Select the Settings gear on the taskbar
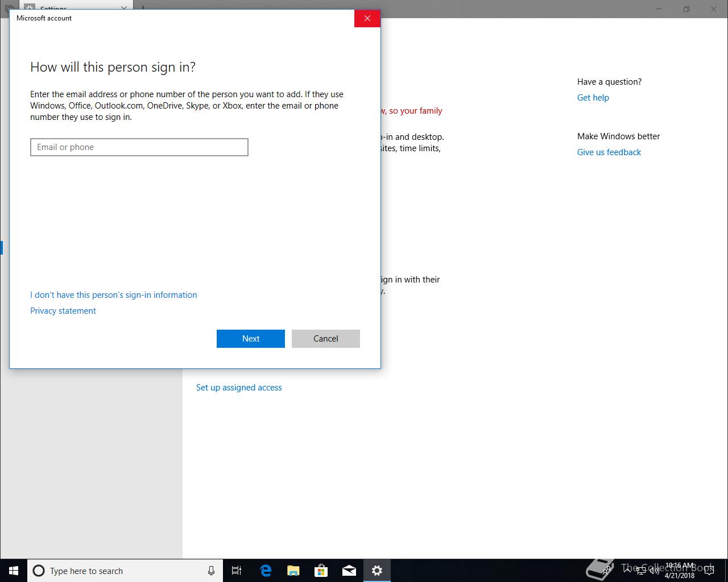This screenshot has width=728, height=582. (377, 571)
